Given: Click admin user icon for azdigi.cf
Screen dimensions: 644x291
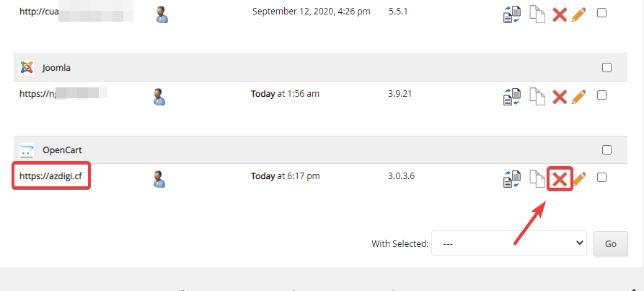Looking at the screenshot, I should (160, 178).
